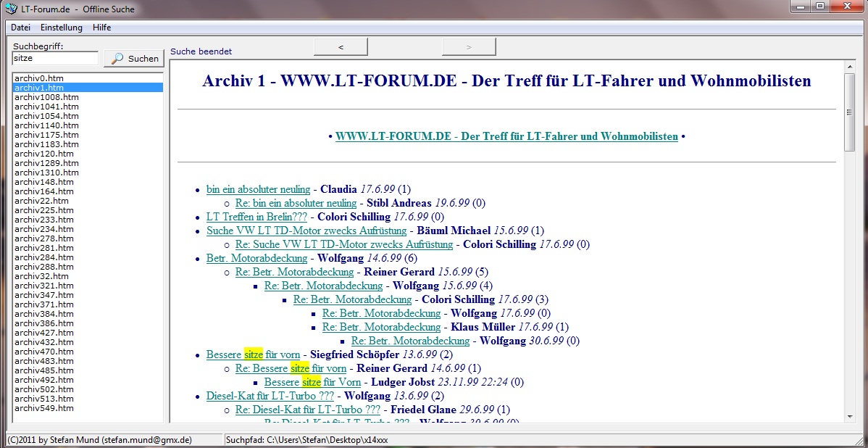This screenshot has width=868, height=448.
Task: Select archiv164.htm in the list
Action: (x=88, y=191)
